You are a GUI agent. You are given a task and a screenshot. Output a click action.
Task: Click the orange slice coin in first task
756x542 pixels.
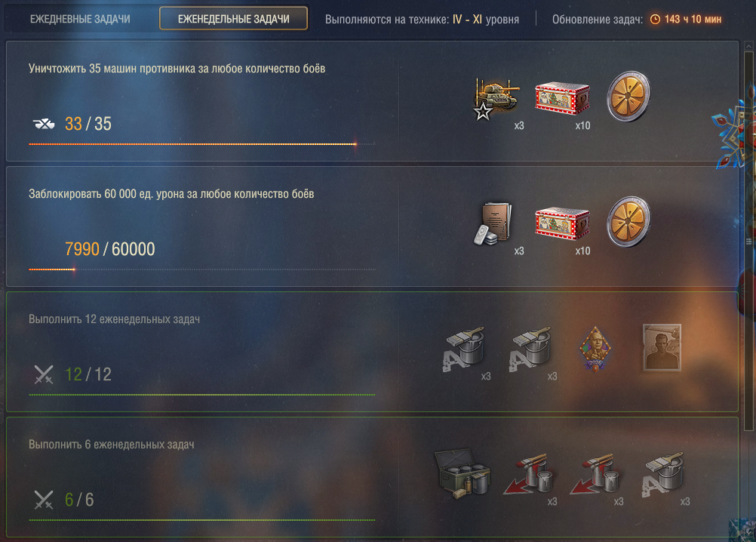[x=628, y=97]
